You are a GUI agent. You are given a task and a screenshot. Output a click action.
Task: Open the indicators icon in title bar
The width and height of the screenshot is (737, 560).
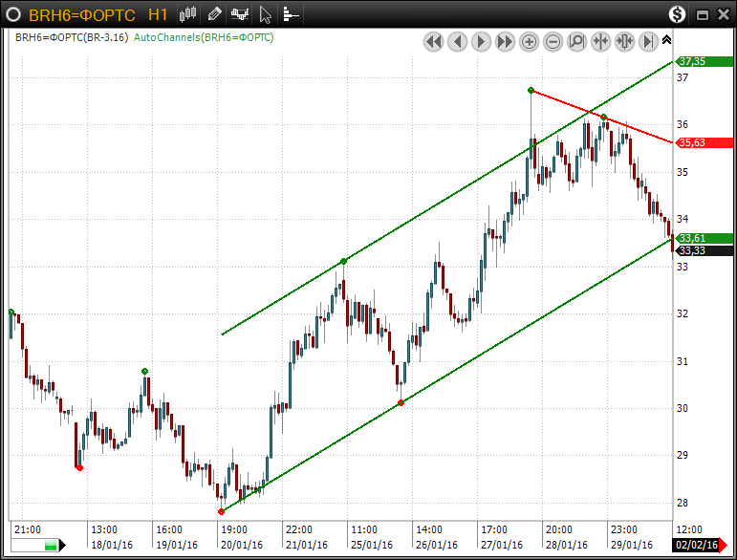coord(240,14)
